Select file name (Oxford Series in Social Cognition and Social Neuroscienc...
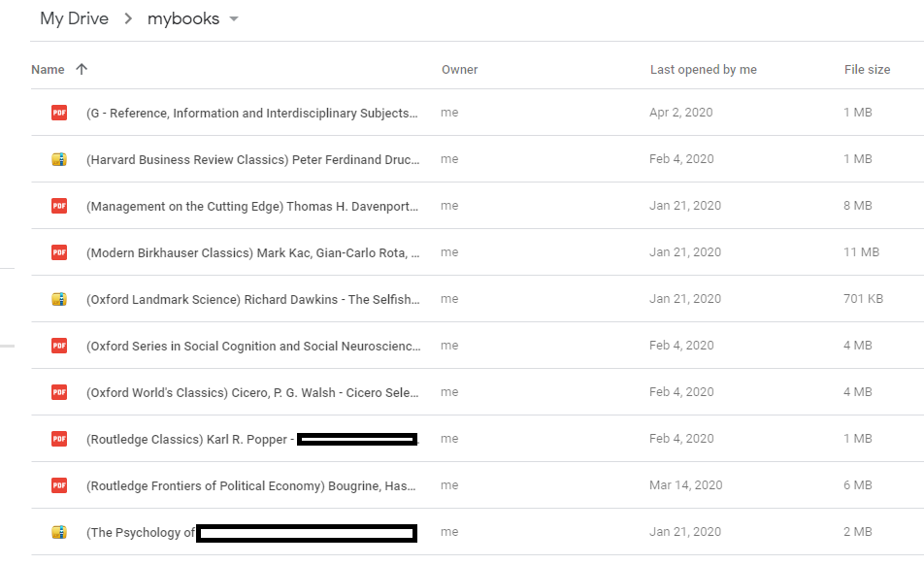 (253, 346)
